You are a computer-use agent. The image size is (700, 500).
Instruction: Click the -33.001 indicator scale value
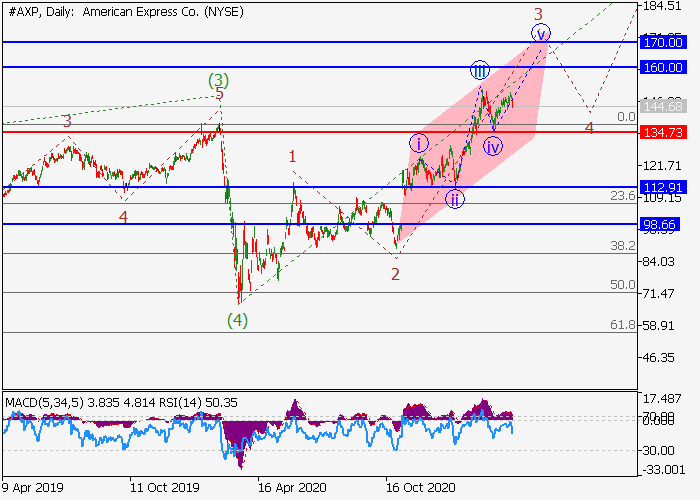point(664,470)
